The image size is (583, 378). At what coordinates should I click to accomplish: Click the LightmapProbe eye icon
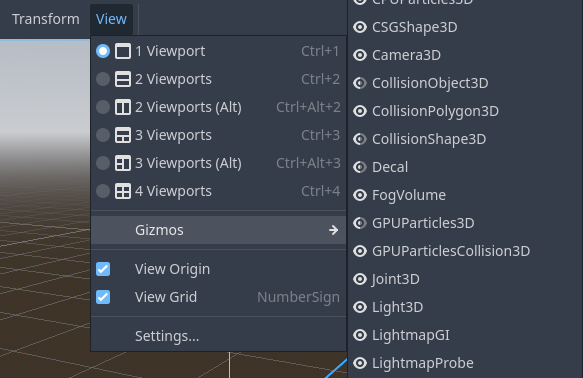click(x=360, y=363)
